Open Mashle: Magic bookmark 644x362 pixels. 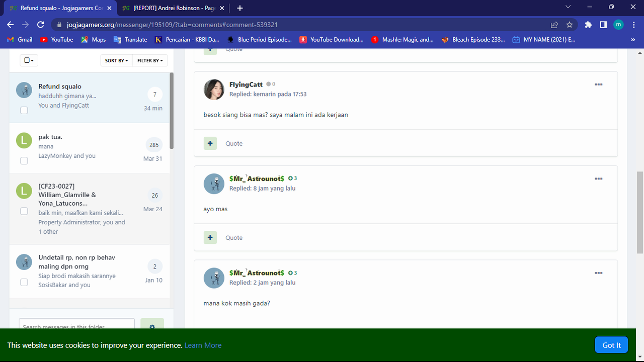403,39
